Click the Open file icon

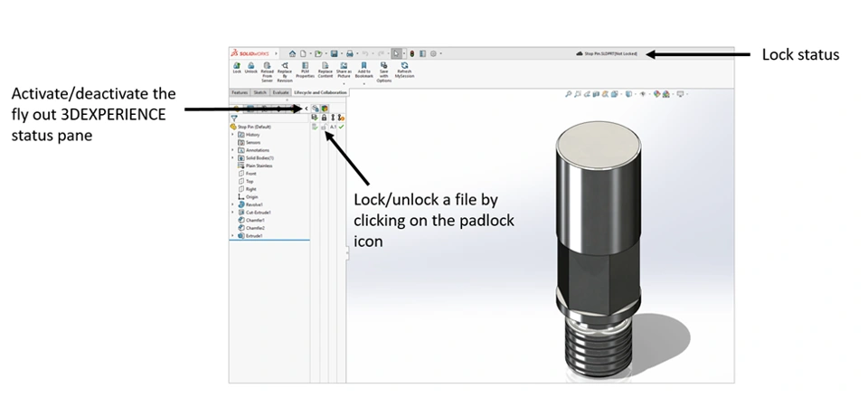(x=318, y=53)
